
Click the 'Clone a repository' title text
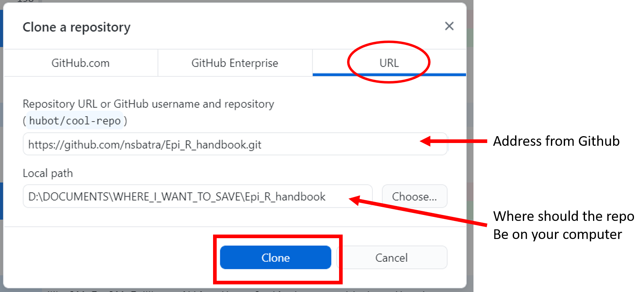point(77,27)
